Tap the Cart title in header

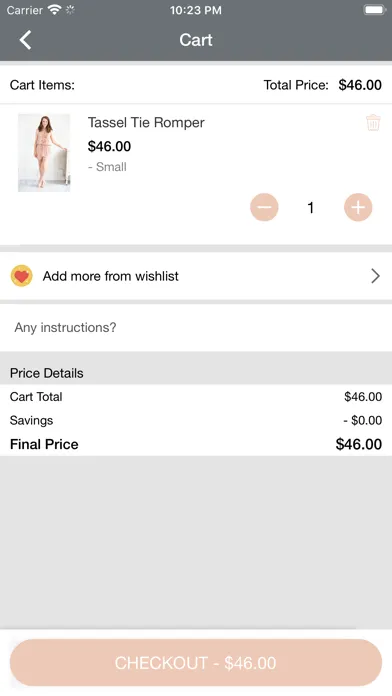(196, 40)
